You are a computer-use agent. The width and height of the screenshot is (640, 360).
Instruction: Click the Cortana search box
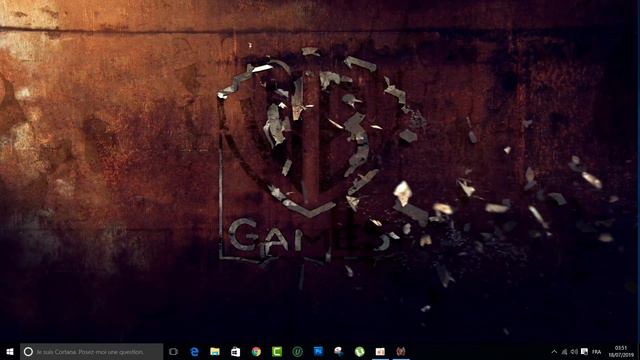pyautogui.click(x=91, y=351)
